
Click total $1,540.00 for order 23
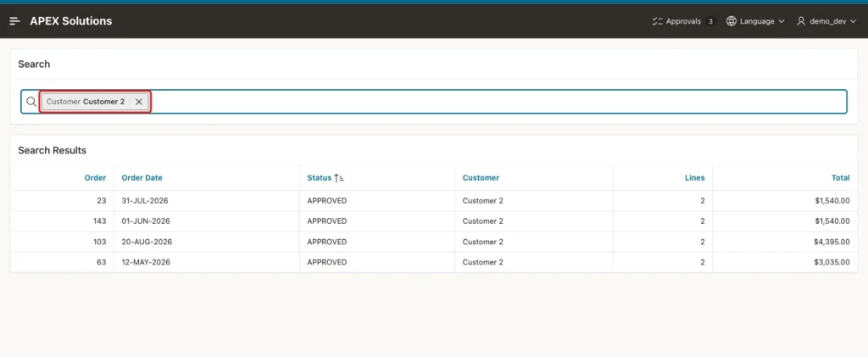tap(832, 200)
